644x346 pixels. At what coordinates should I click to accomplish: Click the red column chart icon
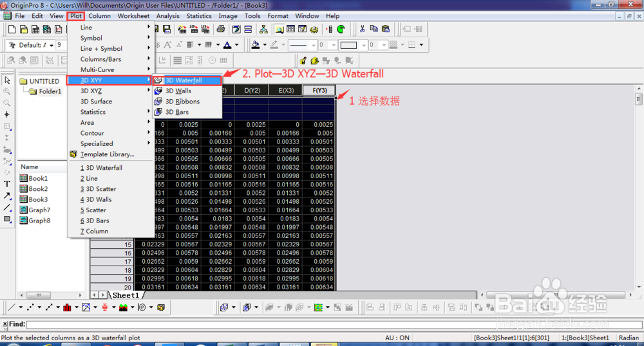tap(68, 307)
